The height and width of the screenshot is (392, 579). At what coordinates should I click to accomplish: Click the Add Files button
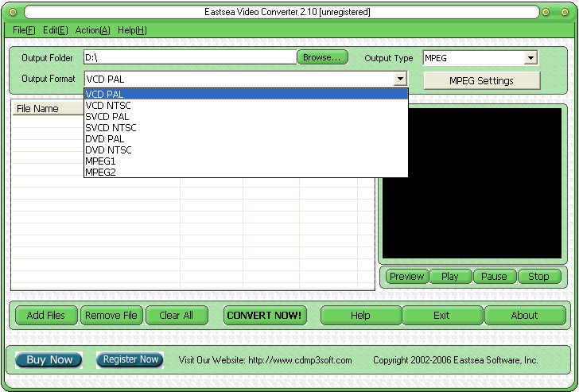(46, 315)
